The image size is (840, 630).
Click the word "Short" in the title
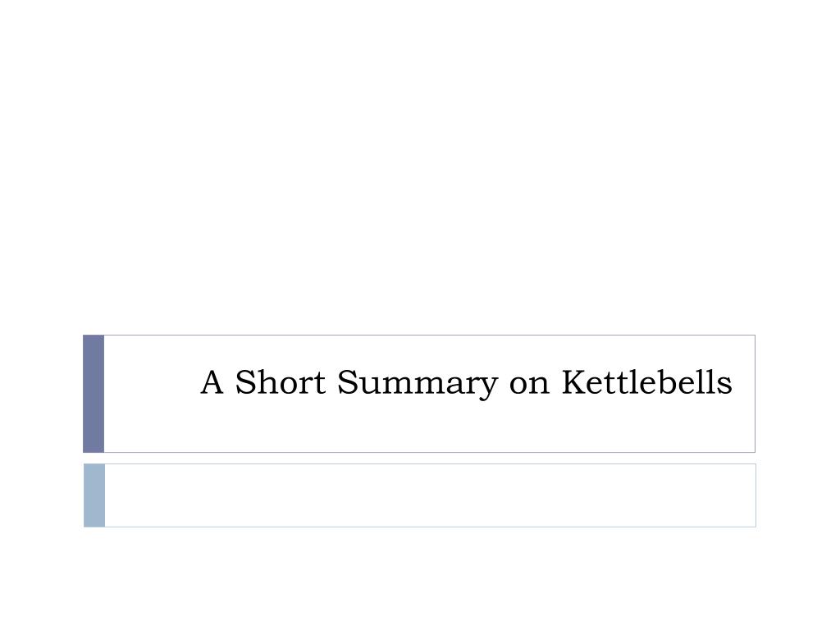pyautogui.click(x=281, y=382)
